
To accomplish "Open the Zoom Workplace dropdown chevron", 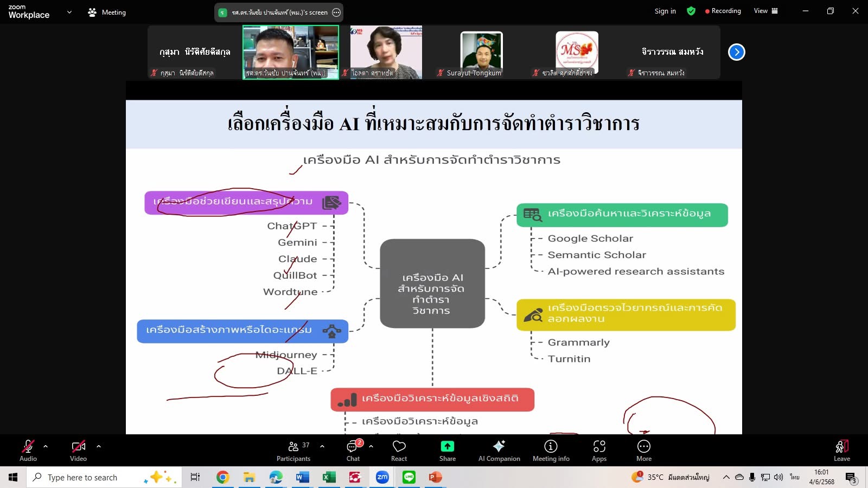I will pos(69,12).
